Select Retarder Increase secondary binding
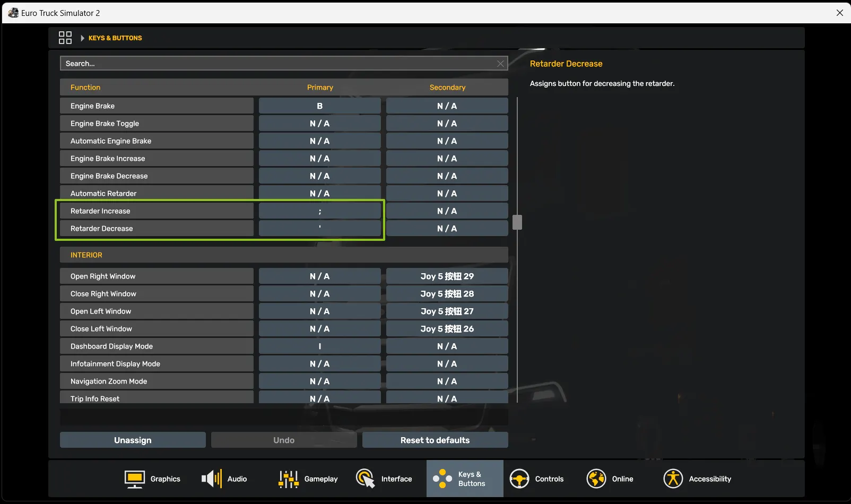This screenshot has width=851, height=504. pos(447,211)
